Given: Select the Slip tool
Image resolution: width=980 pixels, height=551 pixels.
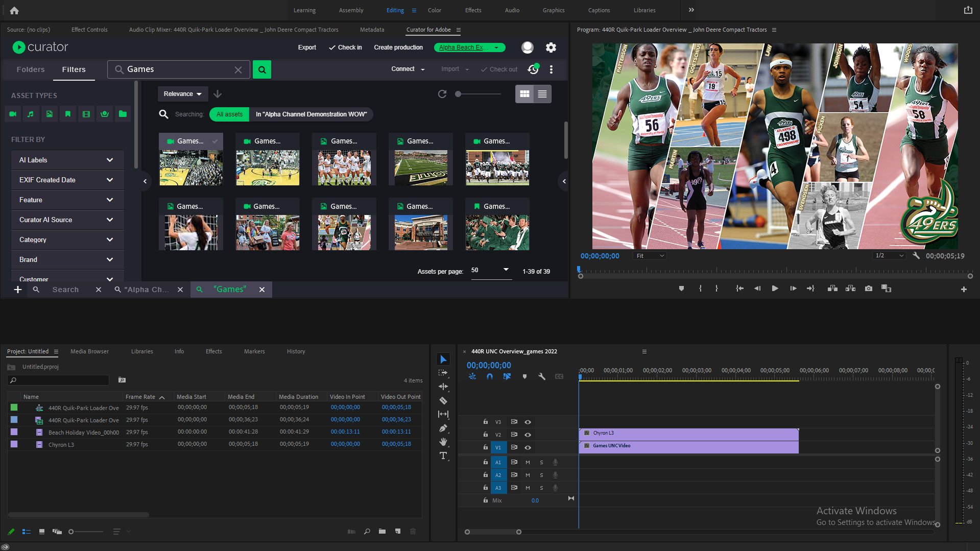Looking at the screenshot, I should point(443,414).
